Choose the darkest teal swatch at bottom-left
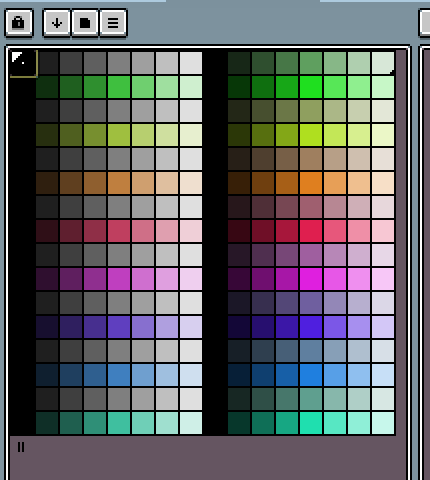430x480 pixels. click(x=47, y=423)
